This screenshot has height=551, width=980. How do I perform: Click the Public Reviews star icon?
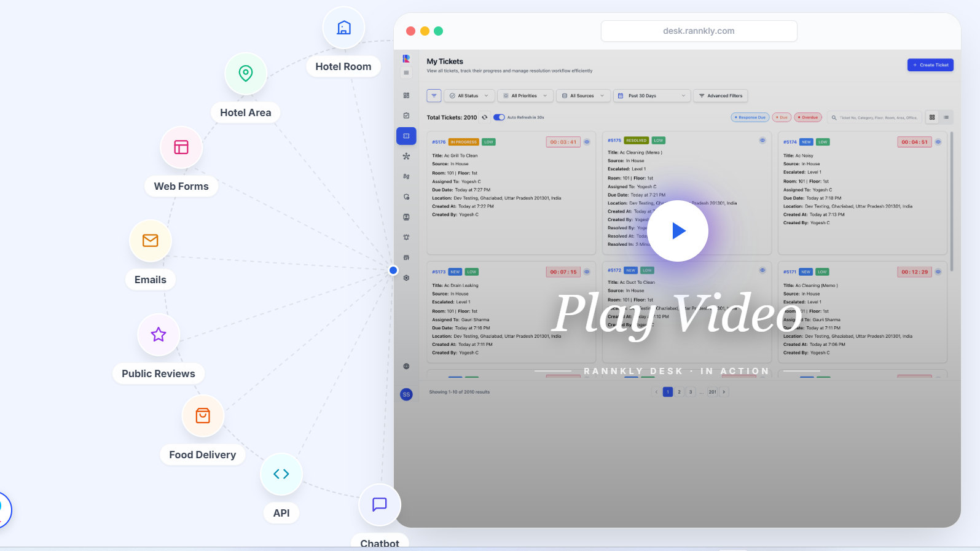[x=159, y=335]
